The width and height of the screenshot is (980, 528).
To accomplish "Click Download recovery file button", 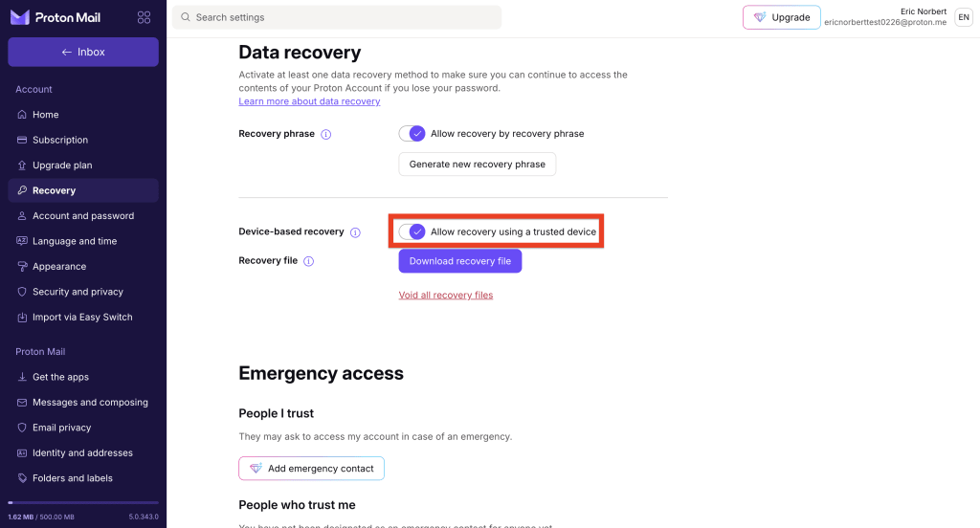I will [x=459, y=261].
